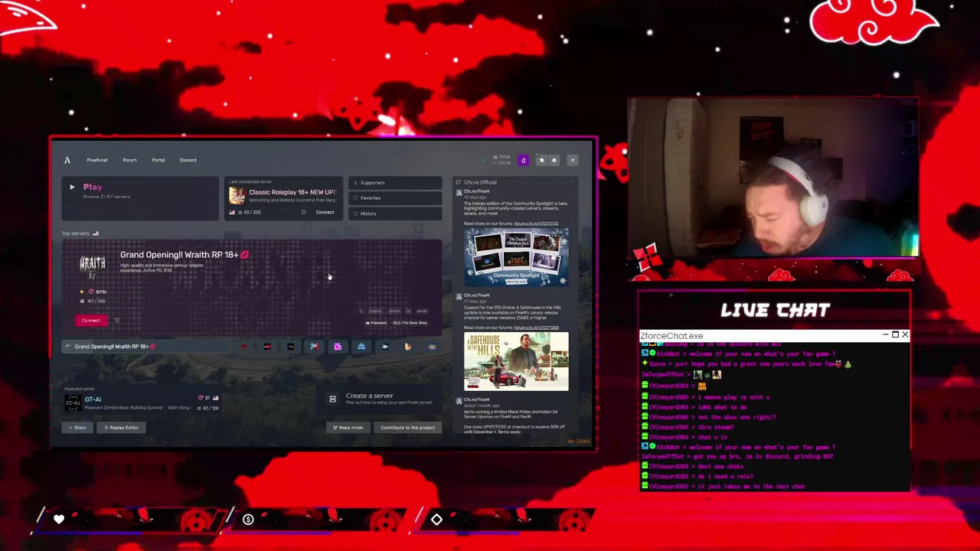Viewport: 980px width, 551px height.
Task: Click the Wraith RP server logo
Action: (93, 266)
